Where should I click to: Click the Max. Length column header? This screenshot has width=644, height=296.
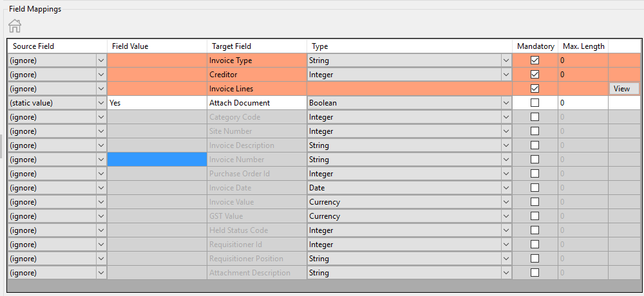[x=583, y=46]
